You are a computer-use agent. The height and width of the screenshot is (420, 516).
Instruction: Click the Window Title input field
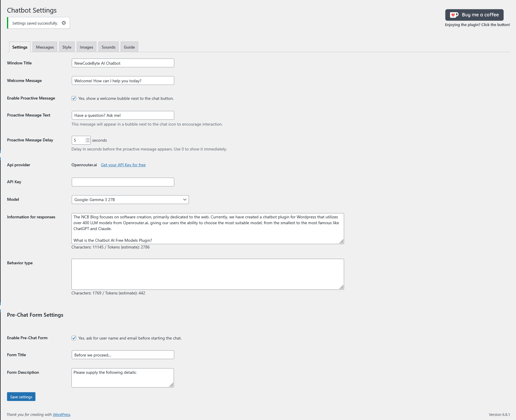[123, 63]
